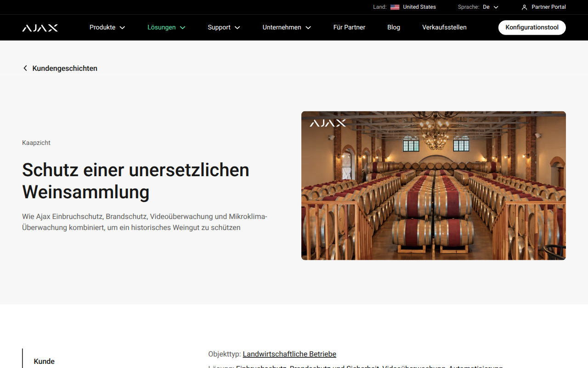Open Verkaufsstellen in the navigation

click(444, 28)
